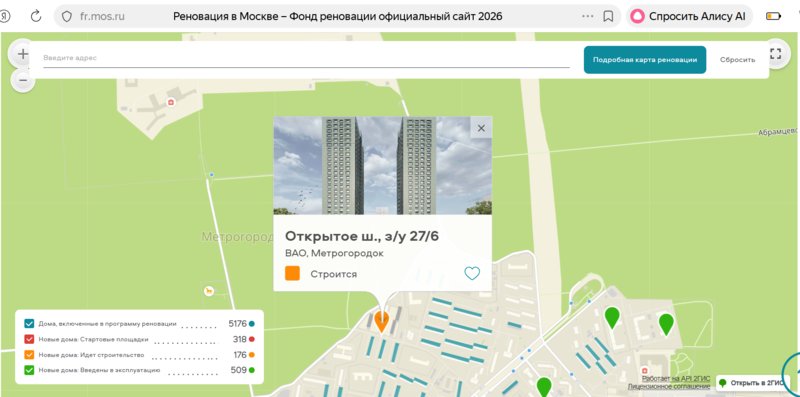Click the Спросить Алису AI button
800x397 pixels.
(x=689, y=16)
